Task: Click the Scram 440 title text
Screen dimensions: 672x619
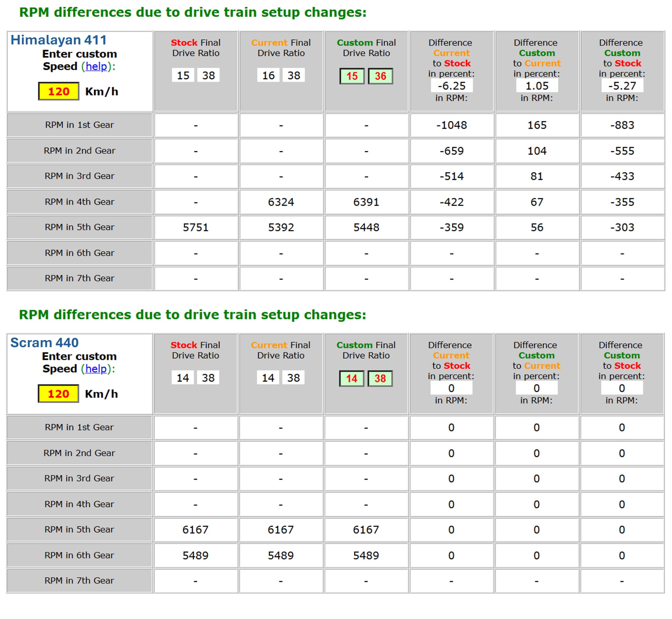Action: coord(44,343)
